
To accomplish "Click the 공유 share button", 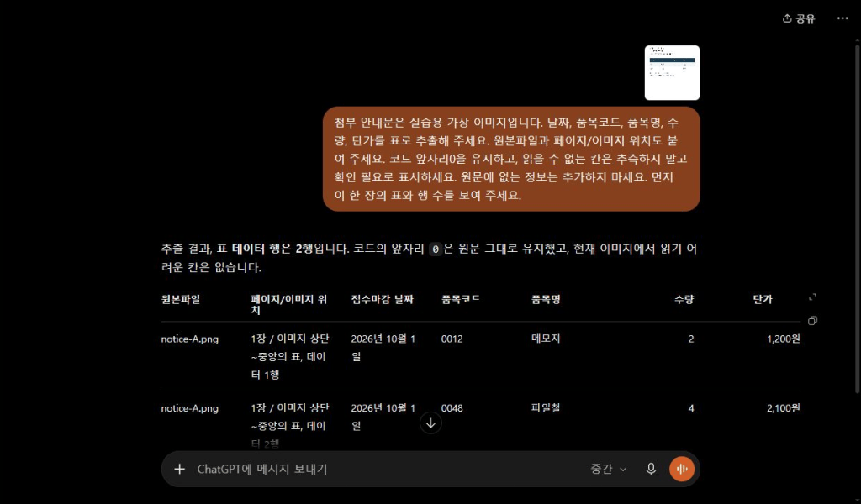I will click(x=799, y=18).
